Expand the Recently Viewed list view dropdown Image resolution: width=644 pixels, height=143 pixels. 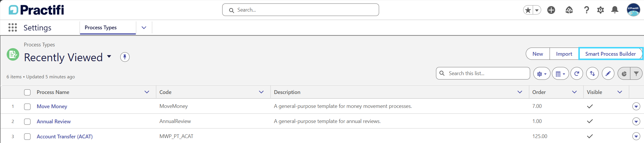click(109, 57)
